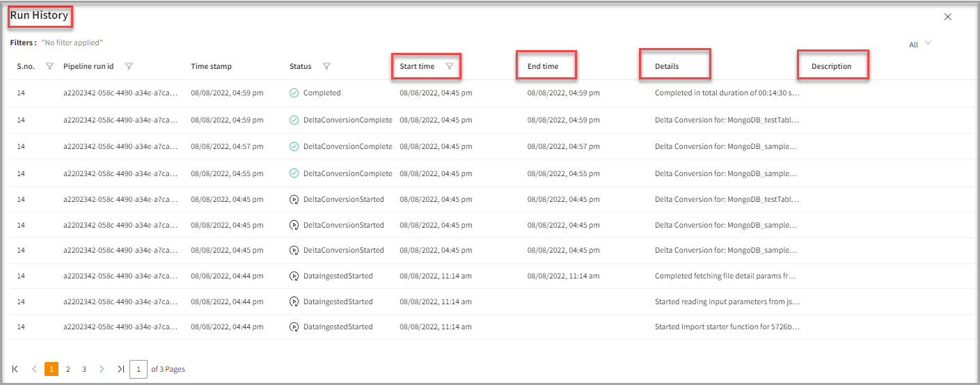Jump to last page arrow
Viewport: 980px width, 385px height.
(x=120, y=369)
